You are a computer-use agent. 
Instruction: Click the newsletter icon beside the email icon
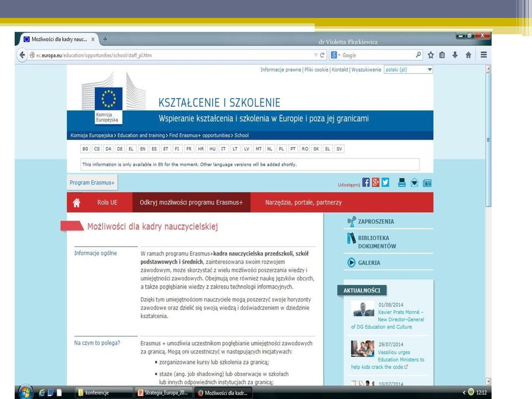pyautogui.click(x=427, y=183)
